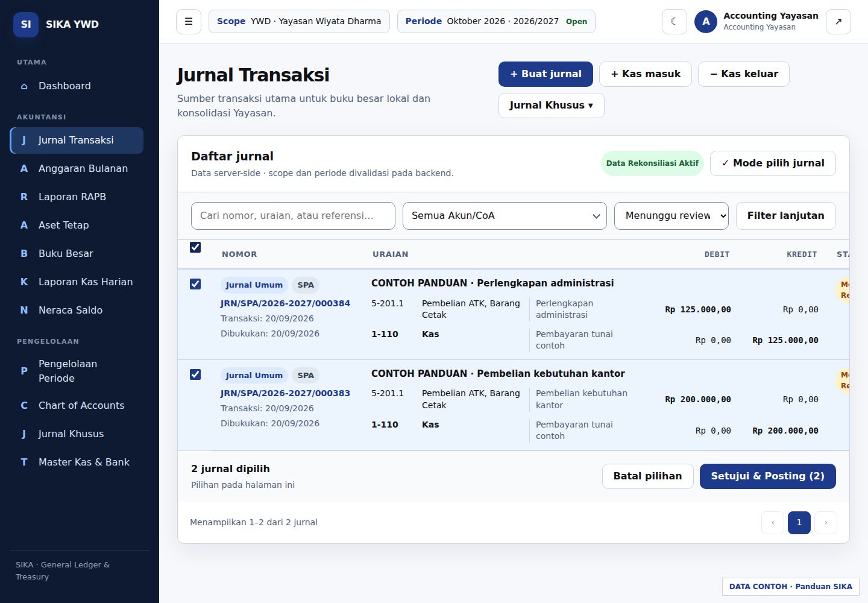Open the 'Menunggu review' status dropdown
868x603 pixels.
[671, 216]
